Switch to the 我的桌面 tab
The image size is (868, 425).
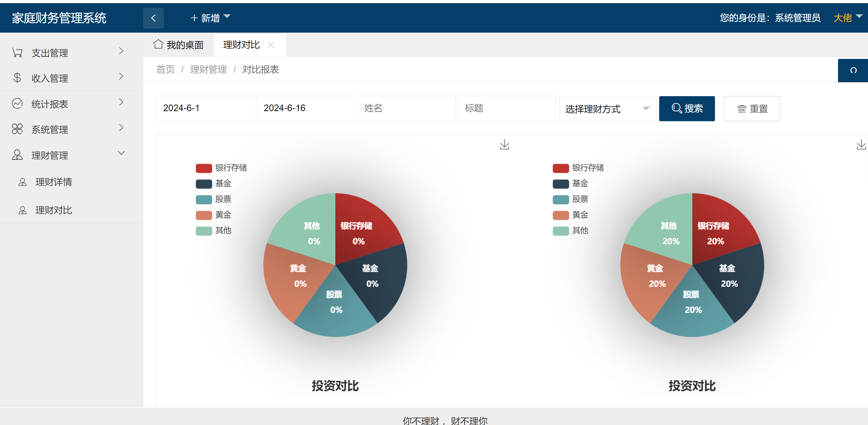point(179,45)
